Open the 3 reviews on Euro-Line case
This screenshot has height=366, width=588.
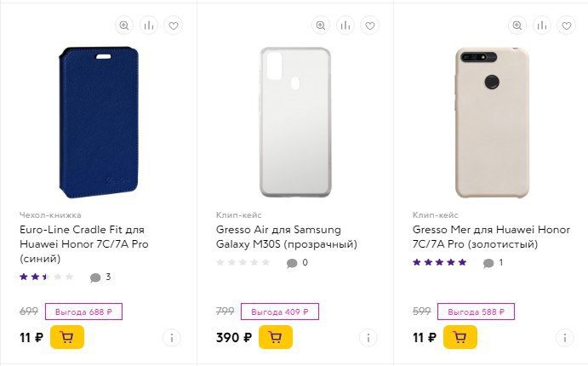tap(100, 277)
